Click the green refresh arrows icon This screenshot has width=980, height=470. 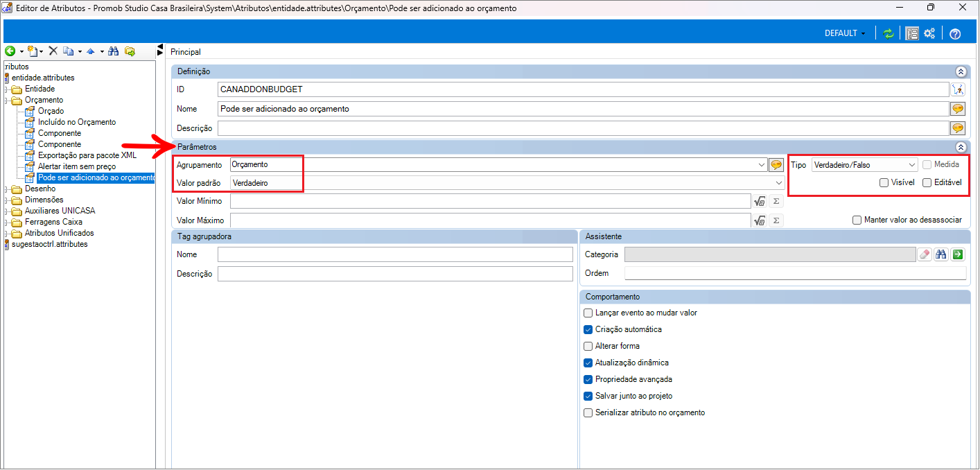888,33
